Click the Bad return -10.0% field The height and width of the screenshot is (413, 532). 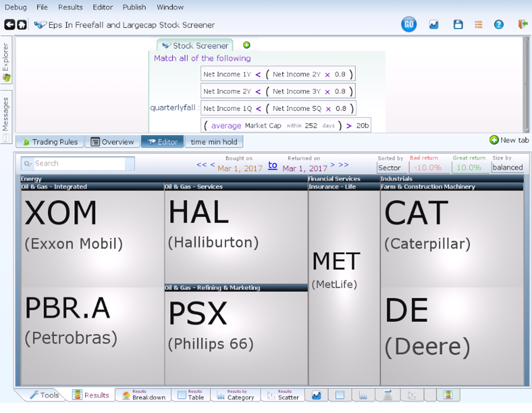pyautogui.click(x=429, y=168)
